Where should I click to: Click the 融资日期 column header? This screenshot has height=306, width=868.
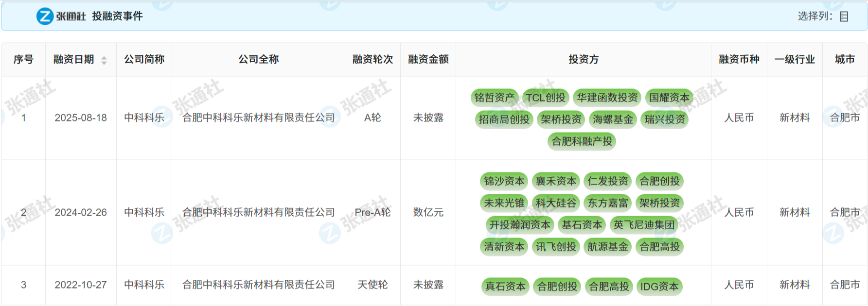74,59
